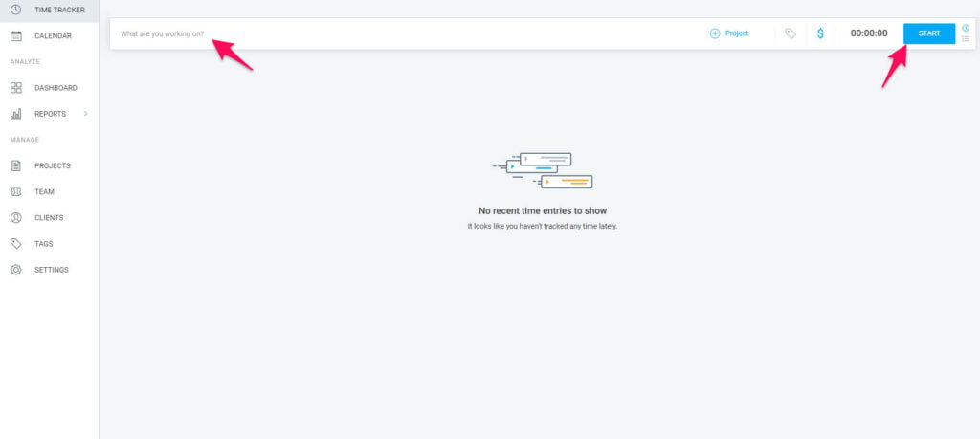Expand the Reports submenu chevron
Screen dimensions: 980x439
(85, 114)
